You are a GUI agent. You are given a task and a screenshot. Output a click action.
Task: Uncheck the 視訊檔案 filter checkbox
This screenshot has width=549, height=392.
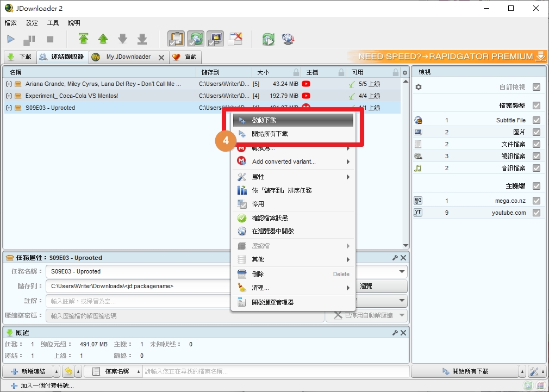pos(536,156)
